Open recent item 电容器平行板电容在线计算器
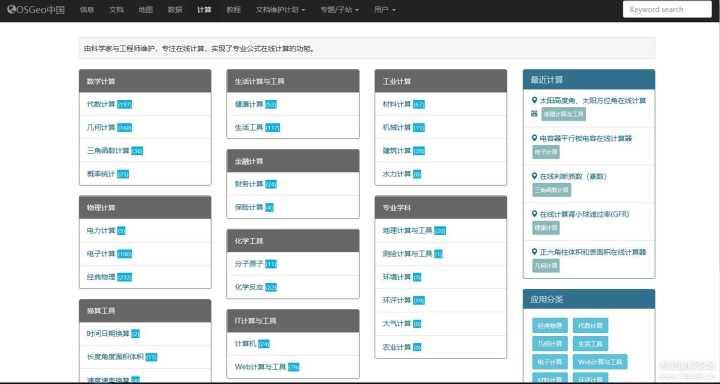Screen dimensions: 720x384 click(585, 138)
